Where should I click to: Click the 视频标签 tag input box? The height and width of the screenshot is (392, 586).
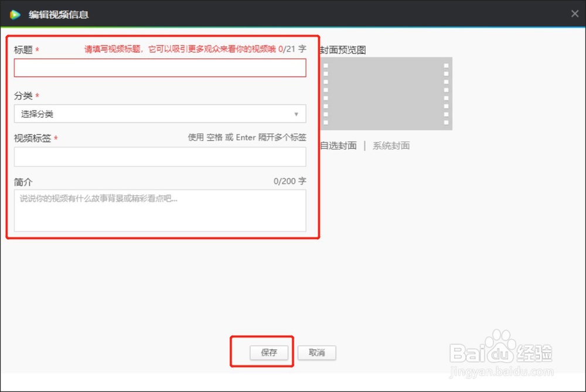point(160,156)
